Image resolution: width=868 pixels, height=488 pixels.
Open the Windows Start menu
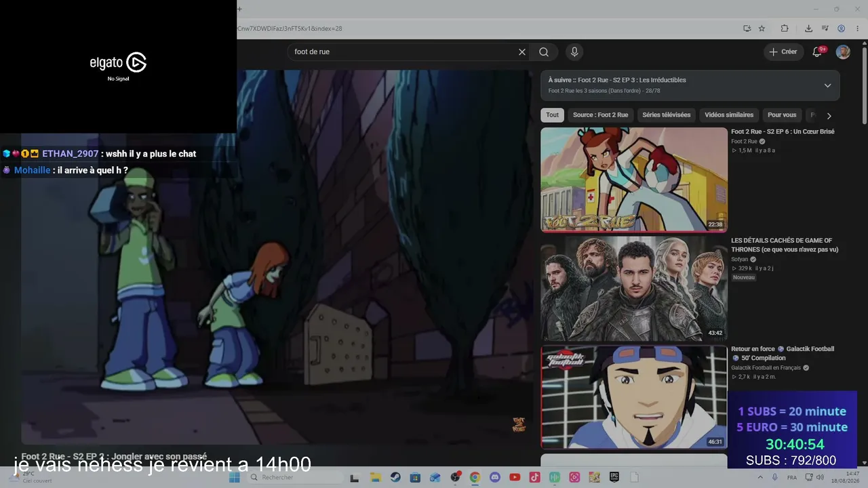click(235, 478)
